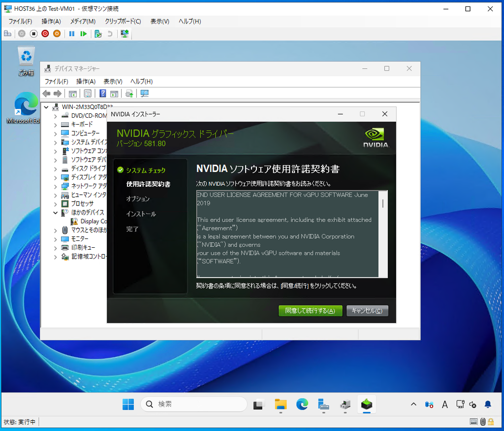Select the Microsoft Edge desktop shortcut

point(24,108)
